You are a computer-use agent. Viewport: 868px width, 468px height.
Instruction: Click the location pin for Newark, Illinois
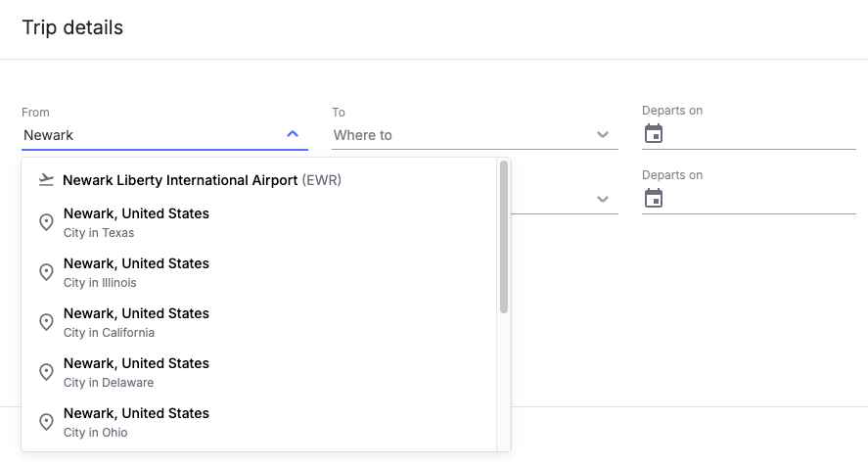[46, 272]
